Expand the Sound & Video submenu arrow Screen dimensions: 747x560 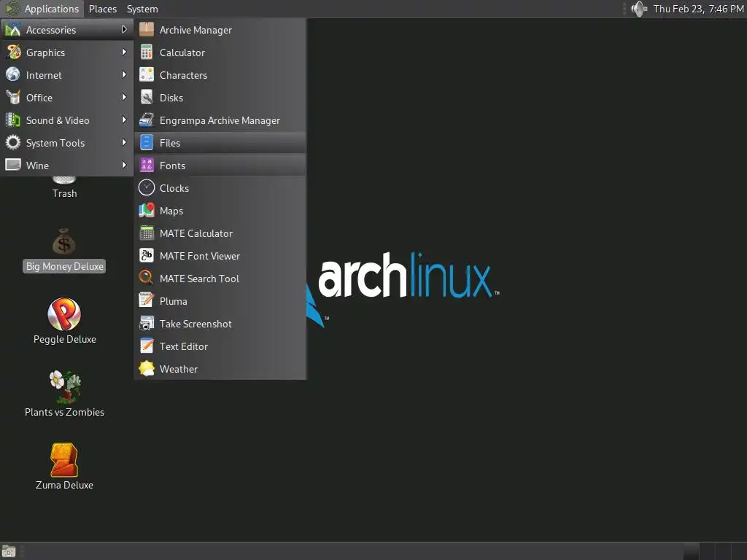124,120
